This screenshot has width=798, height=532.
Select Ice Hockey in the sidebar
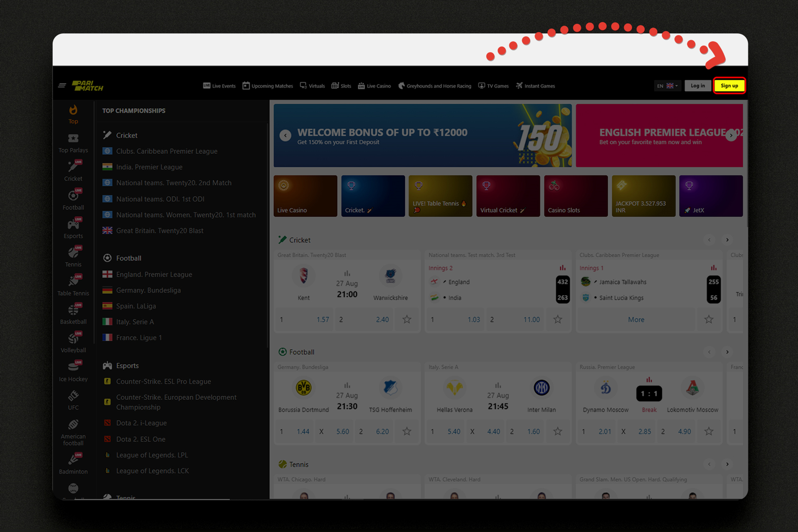(x=73, y=372)
